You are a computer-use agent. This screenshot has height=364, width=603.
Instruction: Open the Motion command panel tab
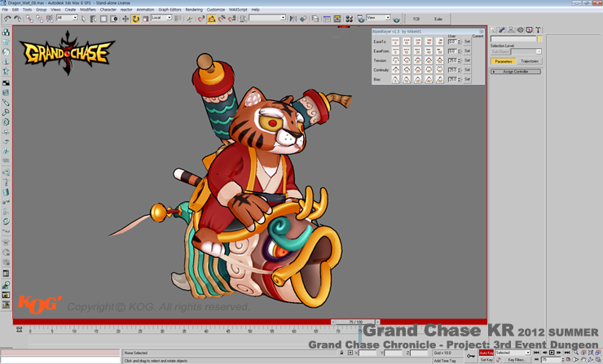coord(520,30)
